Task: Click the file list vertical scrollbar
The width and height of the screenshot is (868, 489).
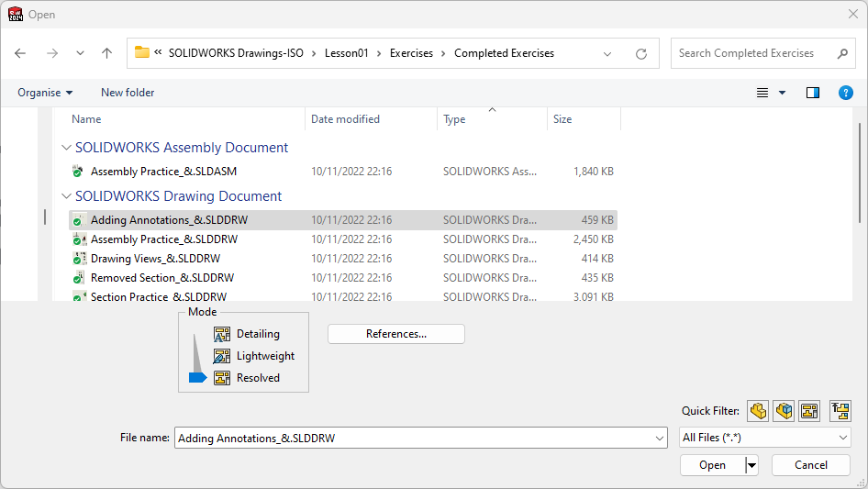Action: coord(860,172)
